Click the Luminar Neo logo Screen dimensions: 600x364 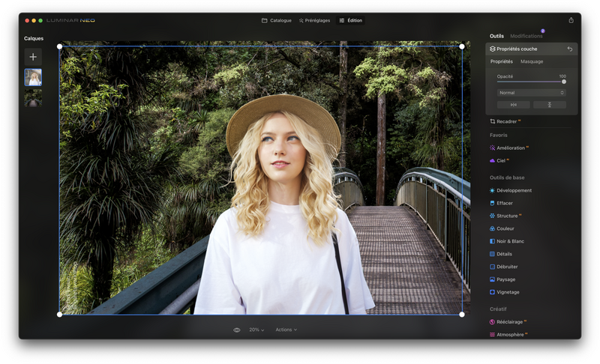click(x=70, y=21)
